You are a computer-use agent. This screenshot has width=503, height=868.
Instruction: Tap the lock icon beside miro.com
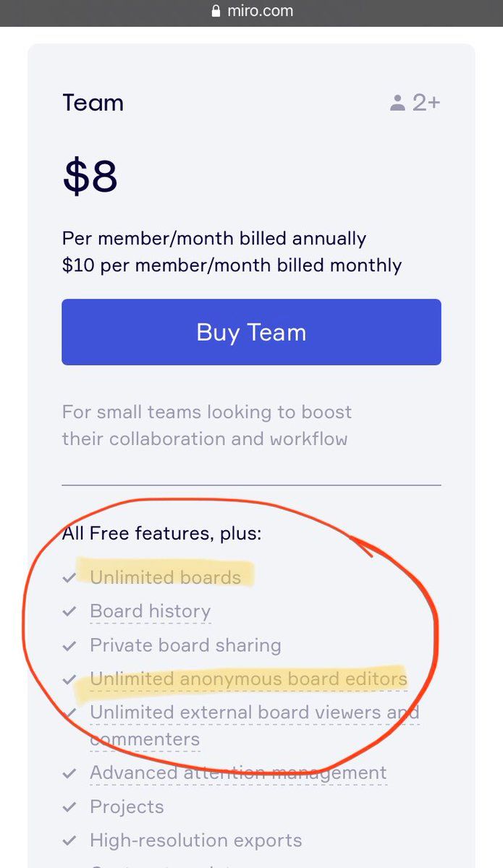point(214,12)
